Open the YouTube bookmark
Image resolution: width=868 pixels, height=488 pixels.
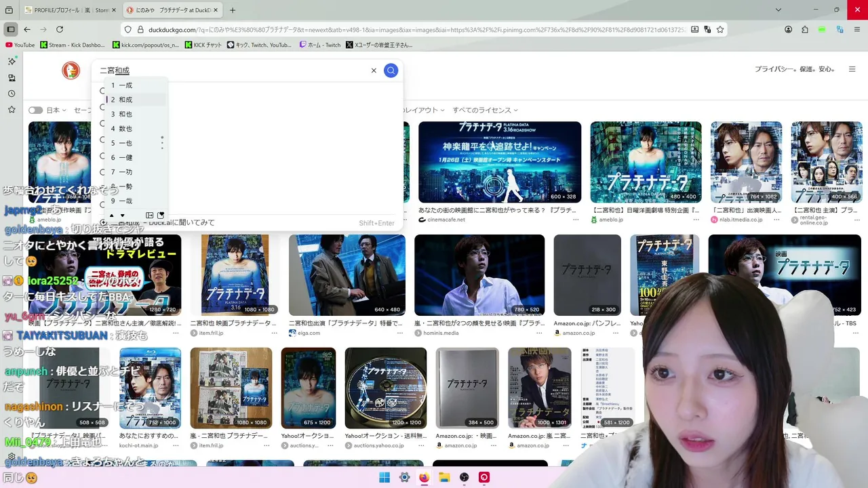click(20, 45)
